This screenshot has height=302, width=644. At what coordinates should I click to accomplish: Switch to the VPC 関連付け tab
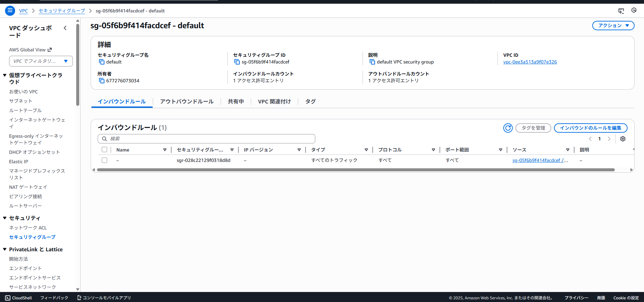coord(274,101)
